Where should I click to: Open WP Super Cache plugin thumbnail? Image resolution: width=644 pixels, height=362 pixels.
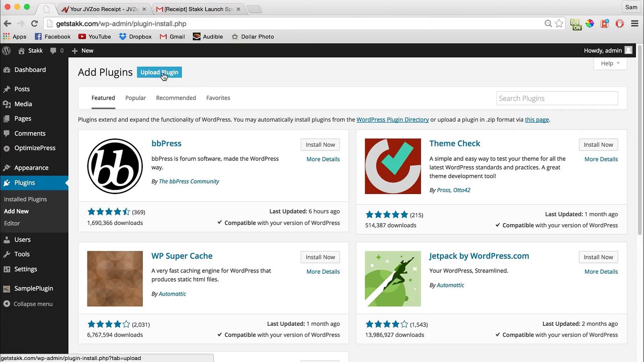[115, 279]
